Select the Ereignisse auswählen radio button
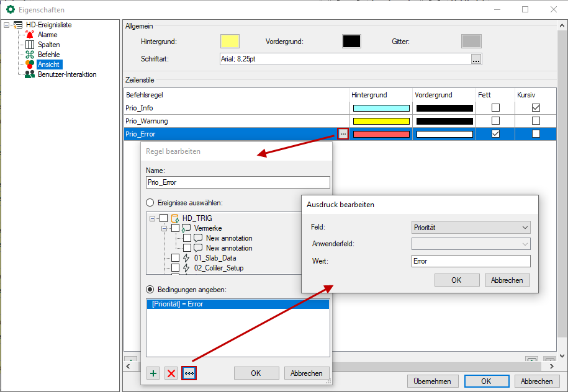Image resolution: width=568 pixels, height=392 pixels. tap(150, 203)
